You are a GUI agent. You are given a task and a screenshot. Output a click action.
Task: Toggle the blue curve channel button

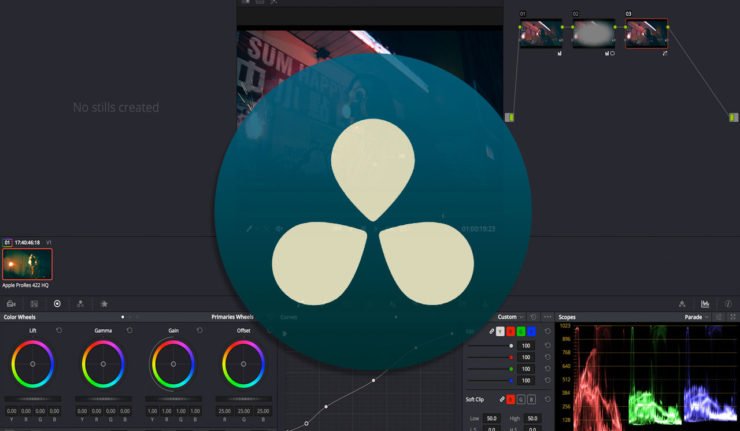(x=531, y=331)
